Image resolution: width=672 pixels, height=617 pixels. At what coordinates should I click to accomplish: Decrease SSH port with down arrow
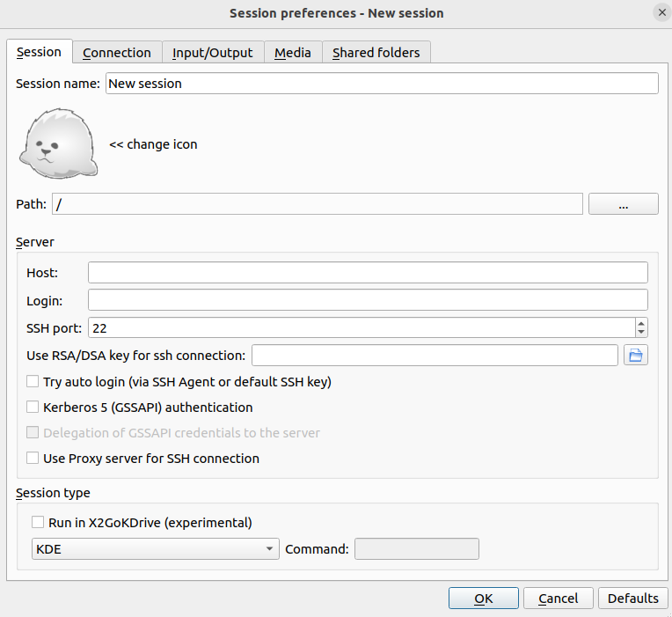[x=641, y=333]
